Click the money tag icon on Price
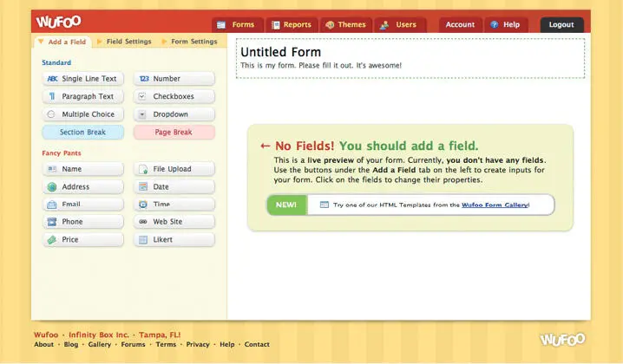Viewport: 623px width, 364px height. (x=52, y=240)
